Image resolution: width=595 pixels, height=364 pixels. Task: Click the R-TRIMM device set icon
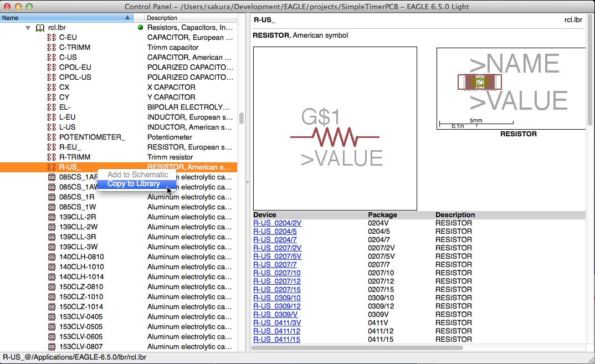pos(52,157)
